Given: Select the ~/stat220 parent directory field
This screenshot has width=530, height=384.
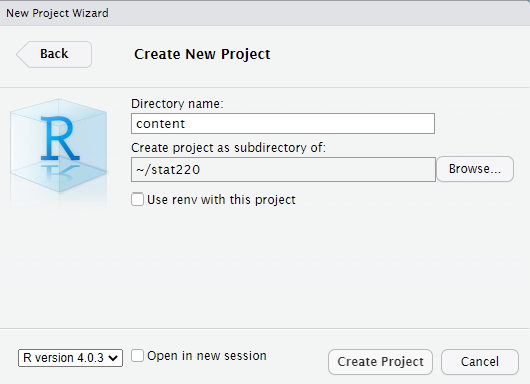Looking at the screenshot, I should [x=283, y=169].
